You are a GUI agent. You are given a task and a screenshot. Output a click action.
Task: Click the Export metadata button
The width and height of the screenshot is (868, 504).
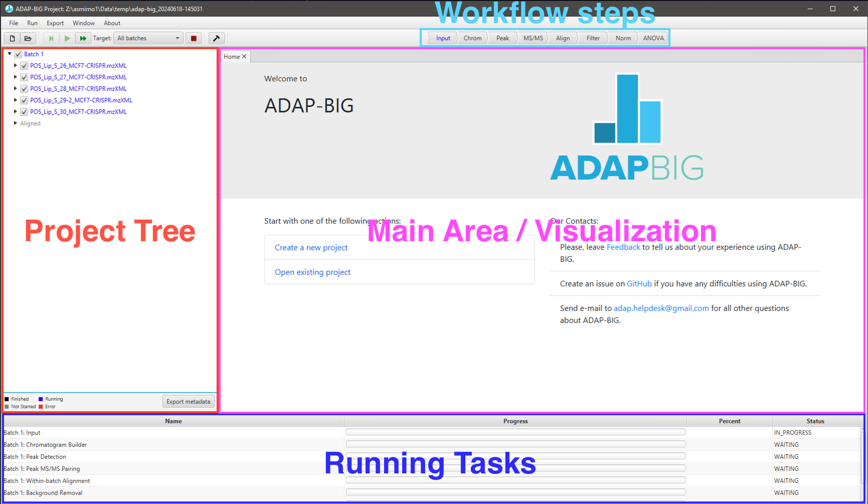coord(189,402)
